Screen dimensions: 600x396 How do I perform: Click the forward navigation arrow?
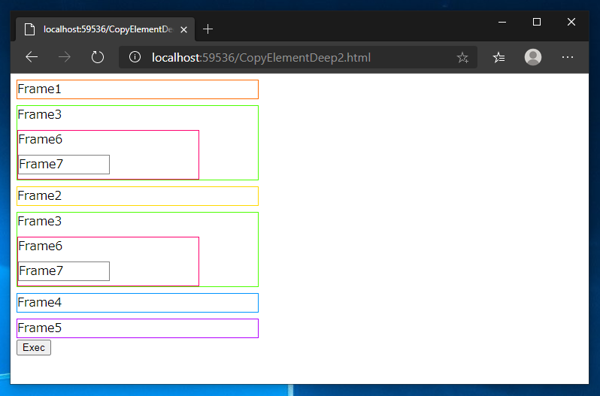click(64, 57)
